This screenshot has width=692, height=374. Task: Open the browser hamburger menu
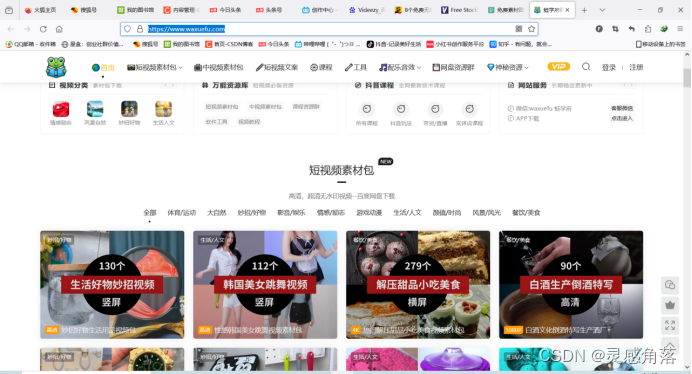[680, 29]
